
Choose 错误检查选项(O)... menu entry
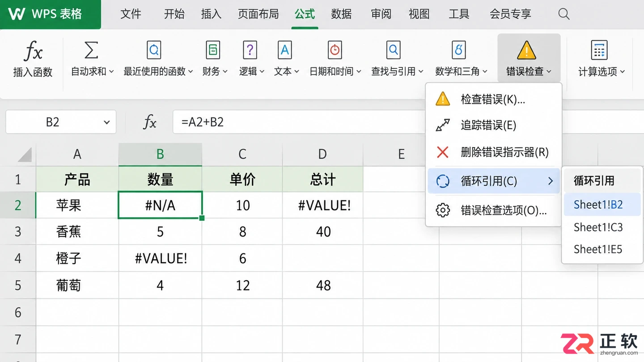(494, 210)
